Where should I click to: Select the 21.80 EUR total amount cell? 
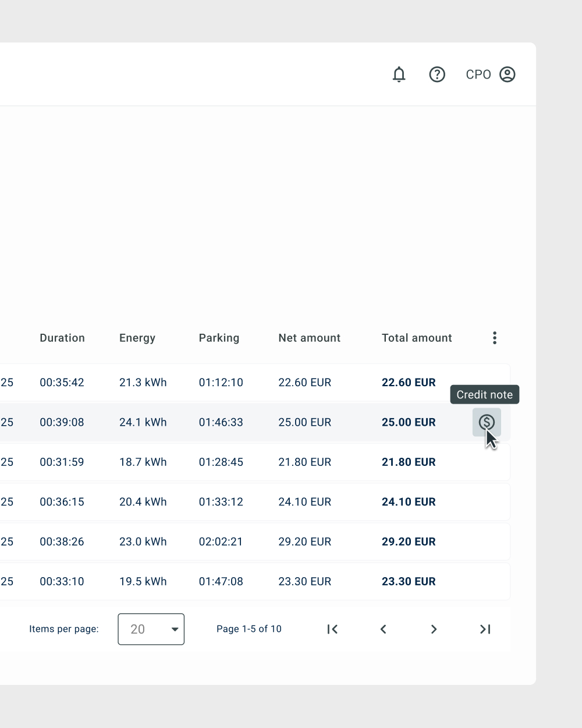[x=409, y=462]
